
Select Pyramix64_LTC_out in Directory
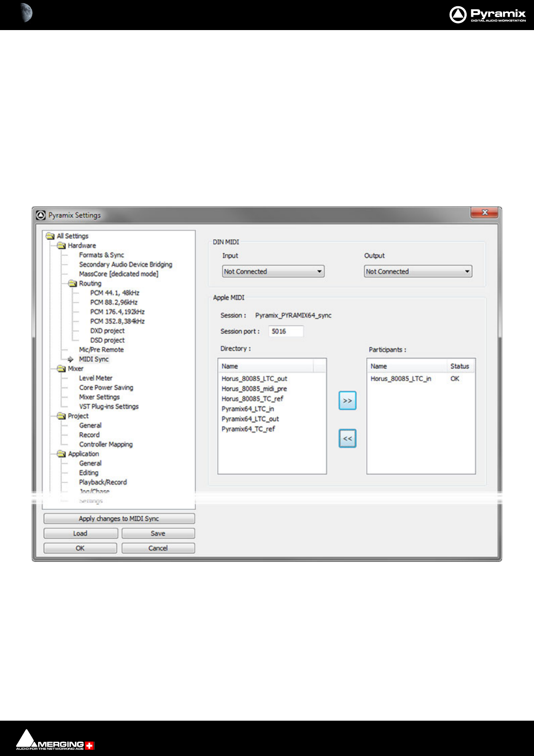[250, 419]
